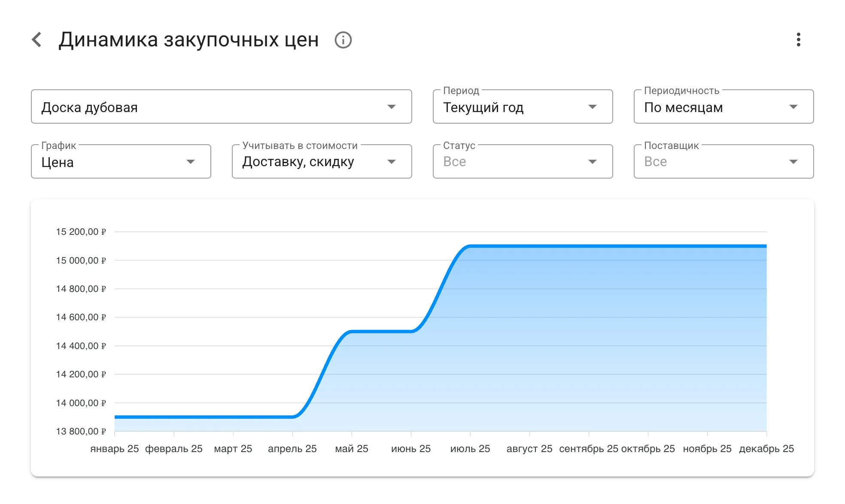Image resolution: width=845 pixels, height=504 pixels.
Task: Select the январь 25 axis label
Action: pyautogui.click(x=114, y=448)
